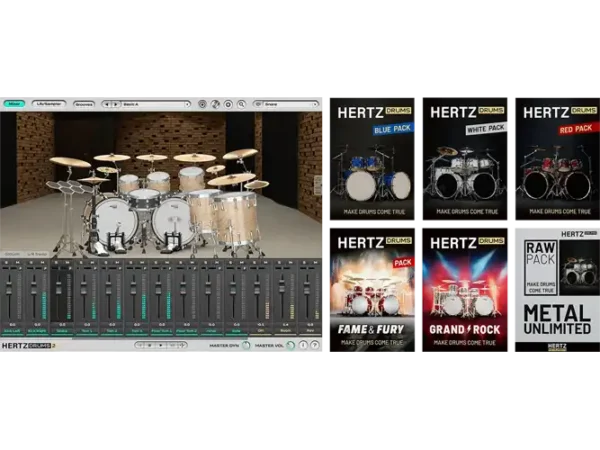Select the Ride channel label

pos(236,331)
